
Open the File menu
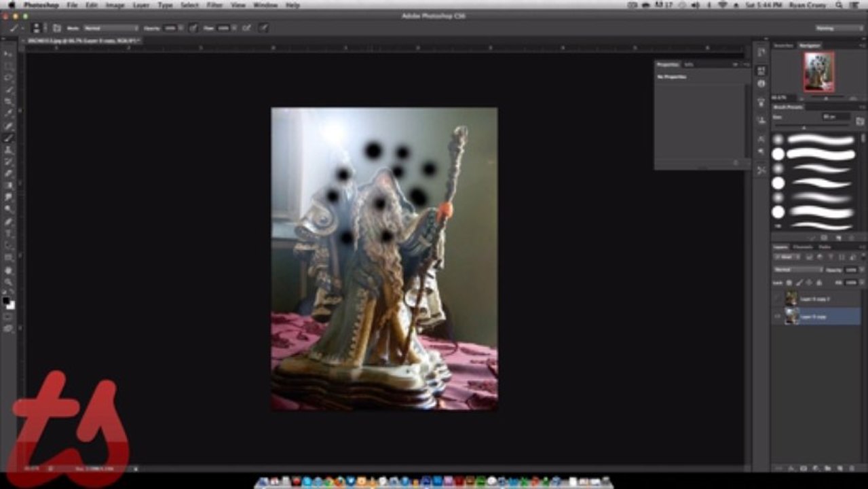tap(72, 5)
